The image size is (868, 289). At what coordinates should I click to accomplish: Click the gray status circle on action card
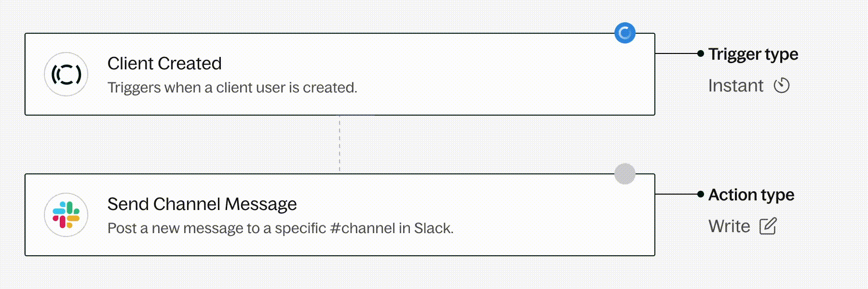(625, 174)
